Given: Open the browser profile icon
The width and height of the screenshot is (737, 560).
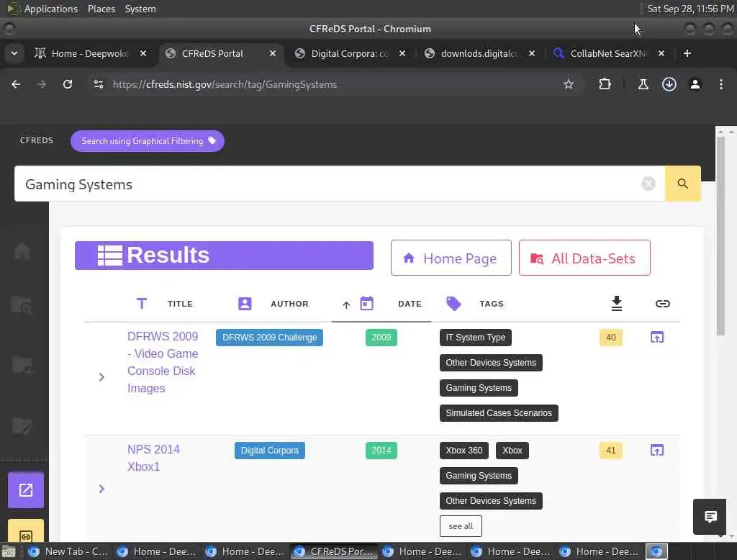Looking at the screenshot, I should [695, 84].
